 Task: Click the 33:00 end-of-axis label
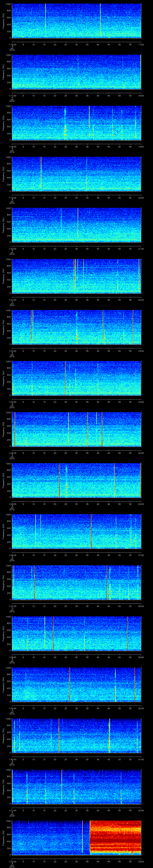click(x=141, y=861)
